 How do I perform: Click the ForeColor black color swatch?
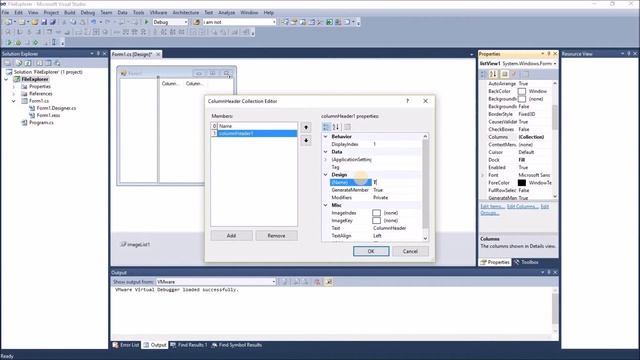(522, 183)
